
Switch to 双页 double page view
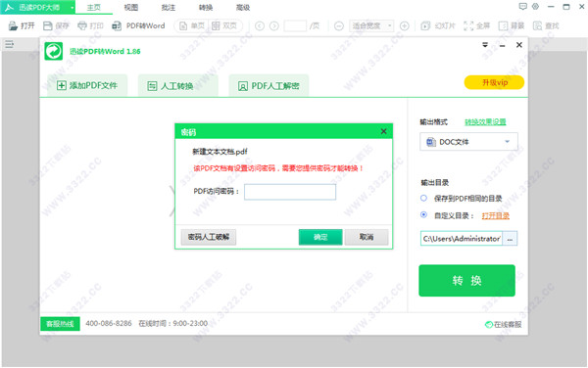224,25
